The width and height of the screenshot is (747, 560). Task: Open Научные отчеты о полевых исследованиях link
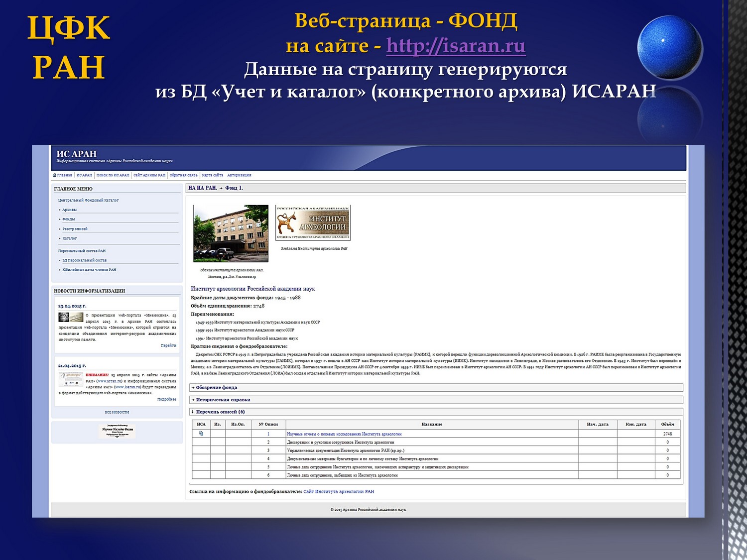(344, 434)
